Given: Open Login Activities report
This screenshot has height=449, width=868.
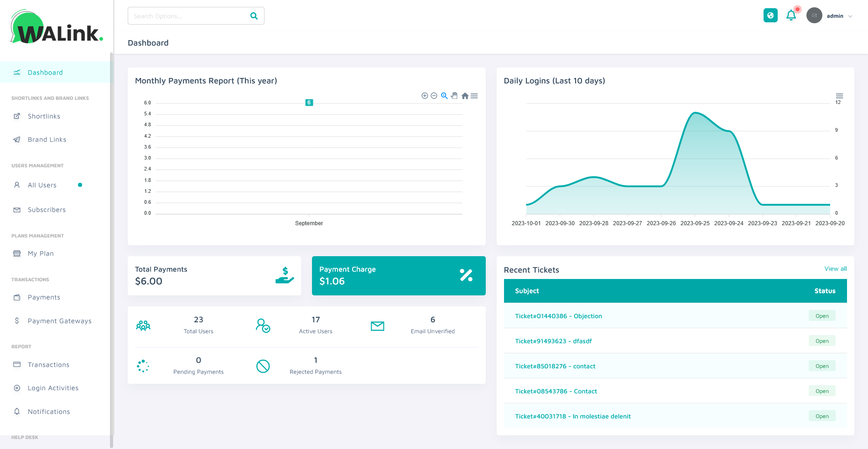Looking at the screenshot, I should click(x=53, y=388).
